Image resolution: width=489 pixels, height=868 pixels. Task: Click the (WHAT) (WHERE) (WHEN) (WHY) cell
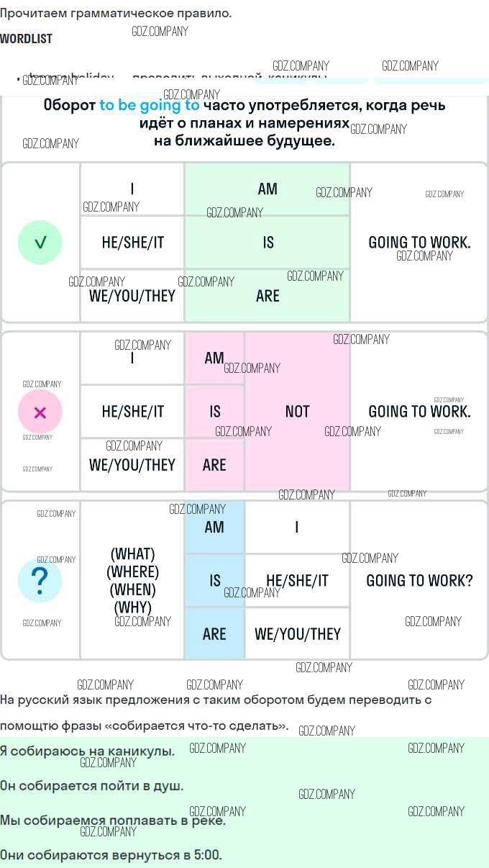[132, 581]
